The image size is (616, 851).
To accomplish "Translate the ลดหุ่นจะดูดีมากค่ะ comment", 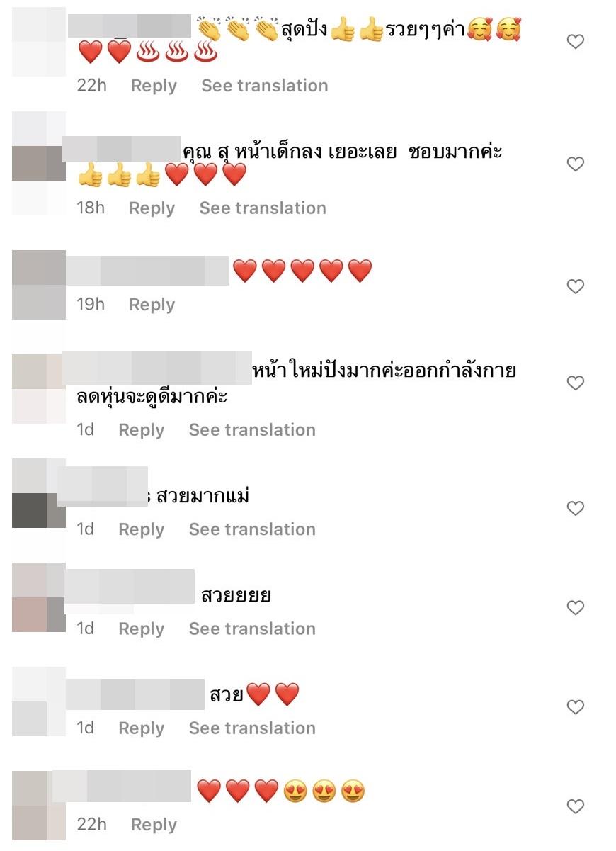I will tap(252, 430).
